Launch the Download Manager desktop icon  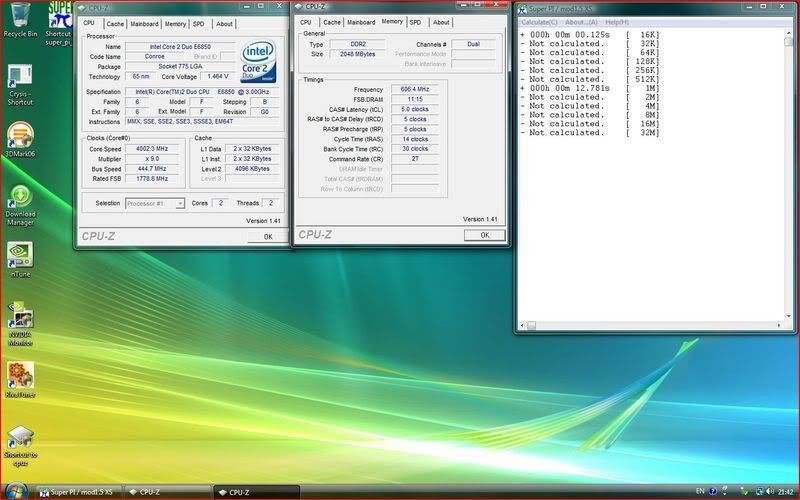point(20,205)
